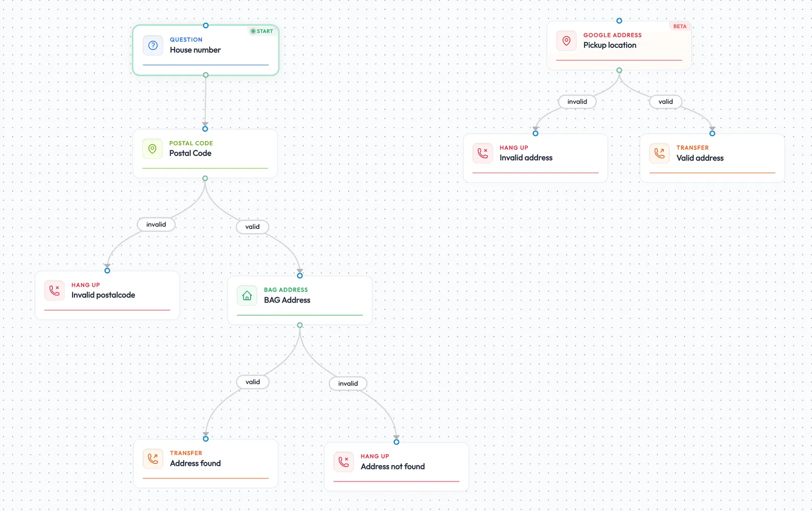The image size is (812, 511).
Task: Click the location pin icon on Postal Code node
Action: [x=152, y=149]
